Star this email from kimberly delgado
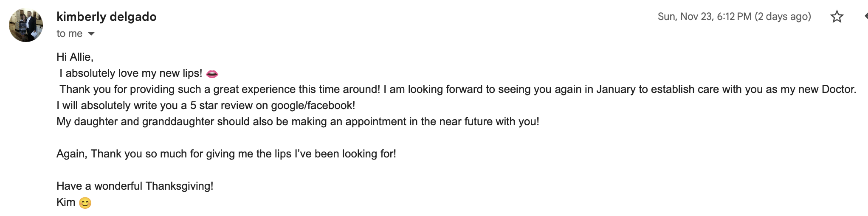This screenshot has width=868, height=216. [837, 17]
